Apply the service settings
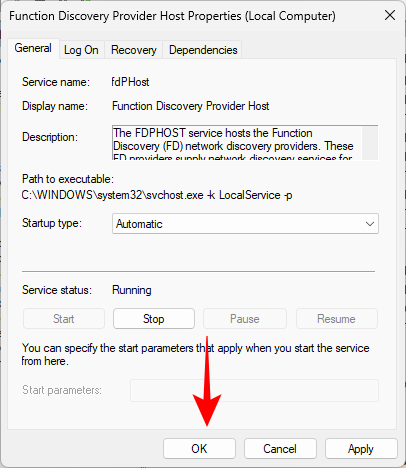 click(x=361, y=449)
